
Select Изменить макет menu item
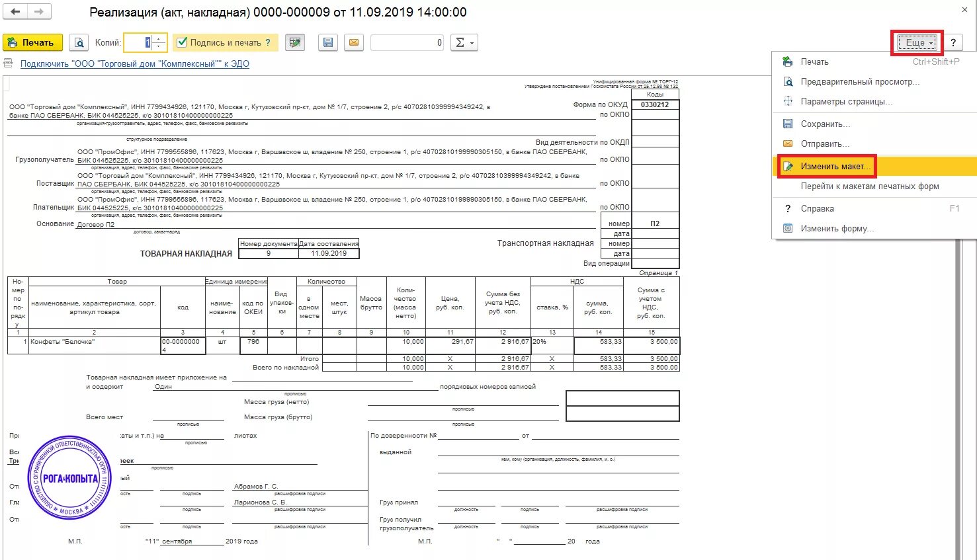tap(873, 166)
